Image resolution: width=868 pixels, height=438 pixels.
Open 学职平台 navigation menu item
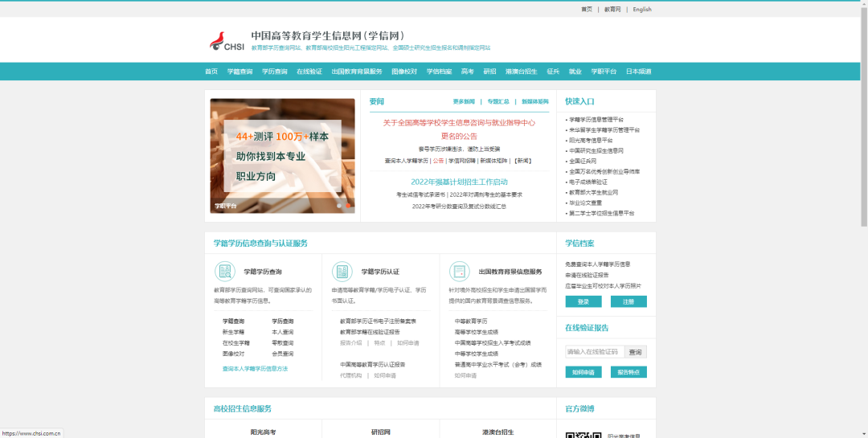pos(604,72)
